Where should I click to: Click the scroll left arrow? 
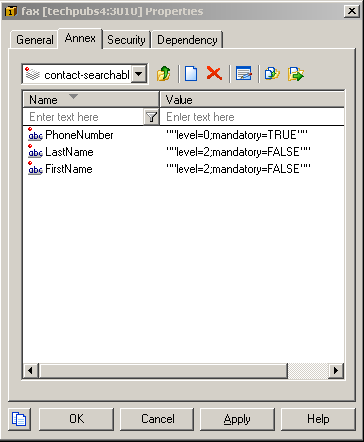coord(30,370)
